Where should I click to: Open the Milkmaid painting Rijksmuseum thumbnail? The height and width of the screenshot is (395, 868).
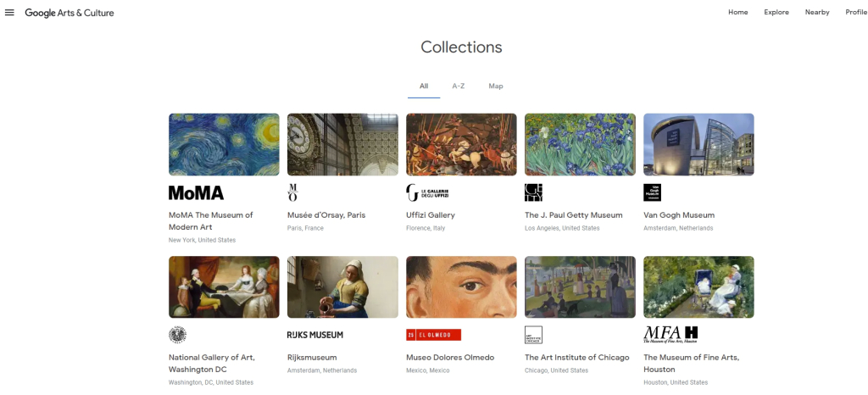(x=342, y=287)
